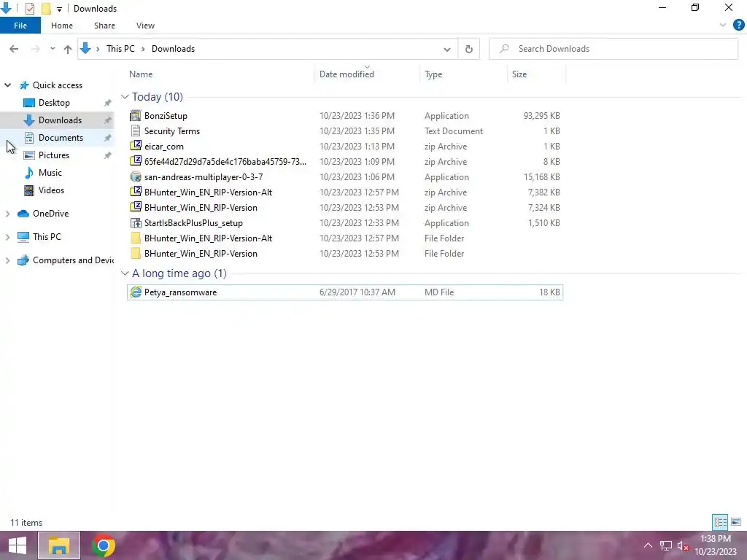Click the BHunter_Win_EN_RIP-Version-Alt zip icon
Image resolution: width=747 pixels, height=560 pixels.
[x=136, y=192]
